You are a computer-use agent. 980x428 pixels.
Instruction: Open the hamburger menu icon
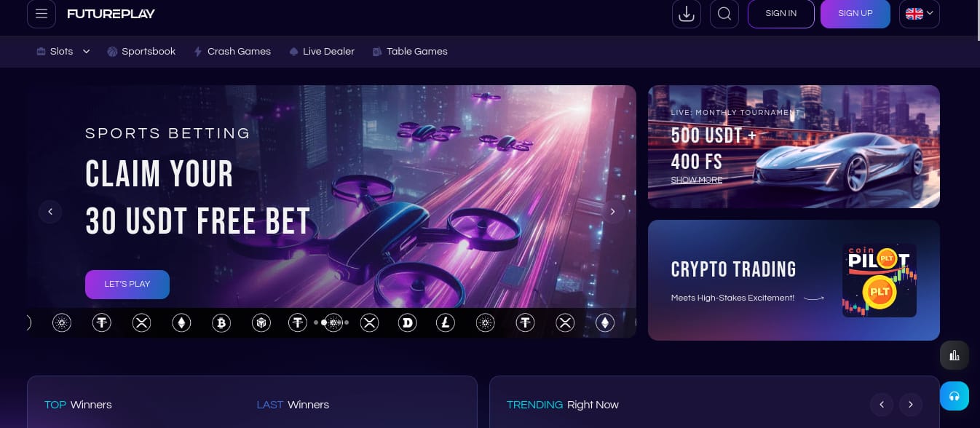[42, 14]
